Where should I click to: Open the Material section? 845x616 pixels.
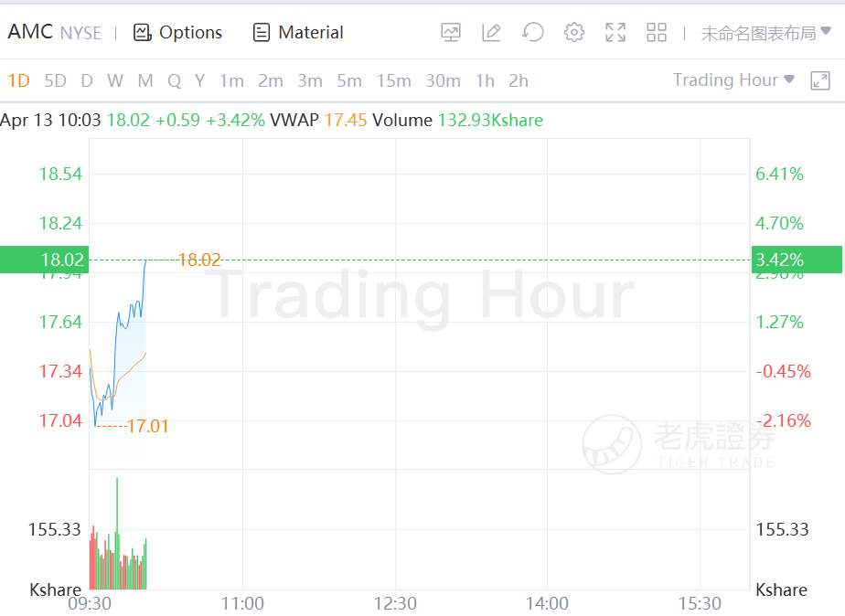coord(298,33)
